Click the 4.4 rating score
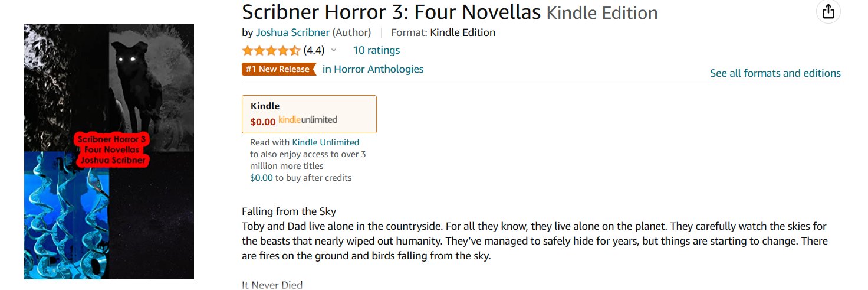 pyautogui.click(x=314, y=51)
